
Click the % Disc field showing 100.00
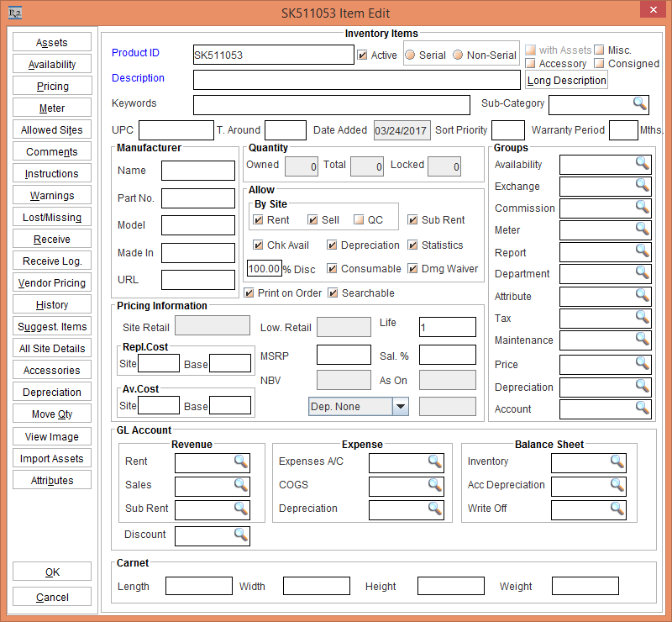[265, 268]
